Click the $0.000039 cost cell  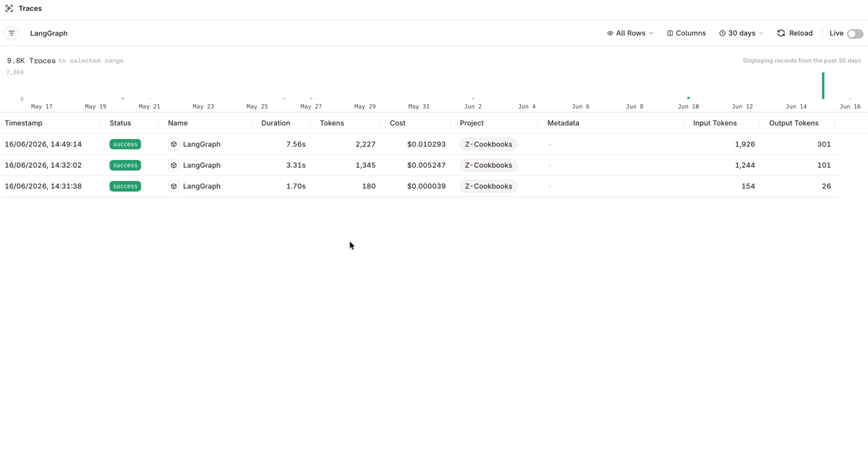point(427,186)
